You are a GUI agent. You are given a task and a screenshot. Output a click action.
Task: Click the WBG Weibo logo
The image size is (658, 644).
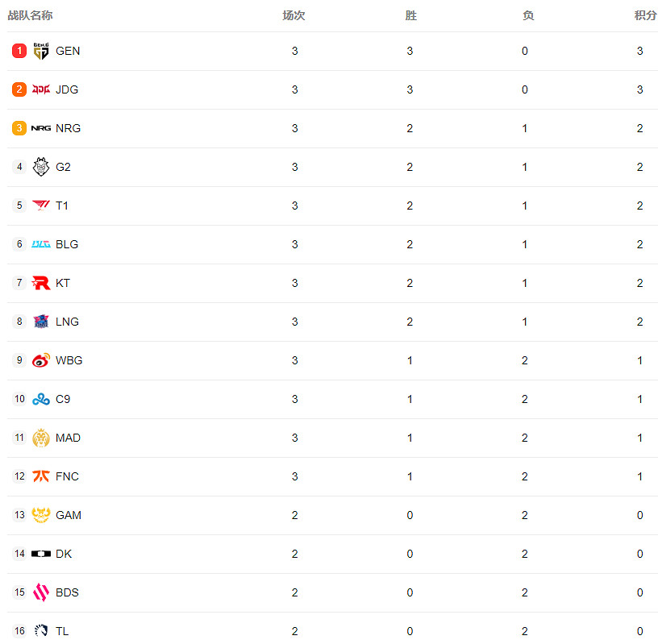click(41, 360)
